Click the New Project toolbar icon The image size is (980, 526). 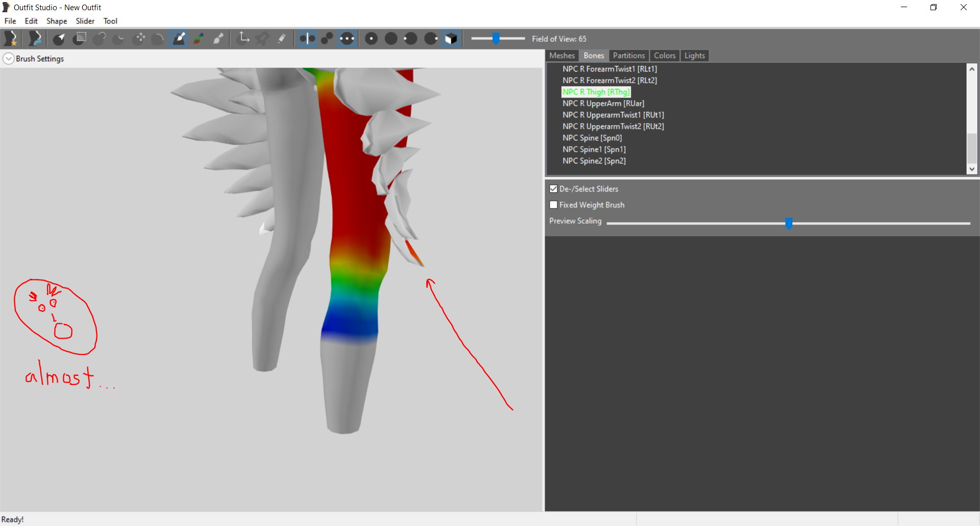tap(11, 38)
